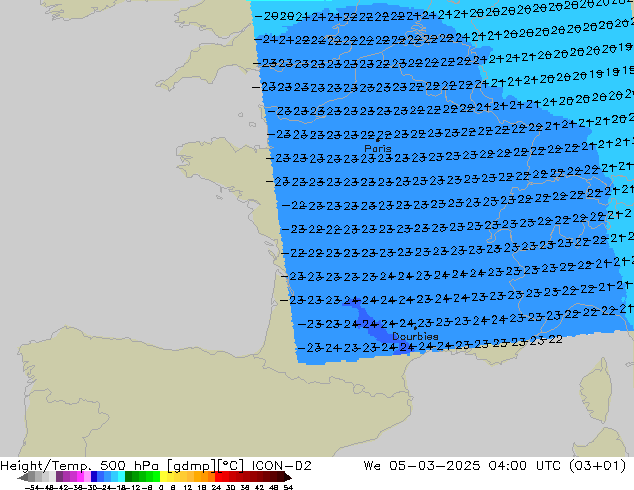This screenshot has height=490, width=634.
Task: Click the left arrow end of the color scale
Action: coord(23,477)
